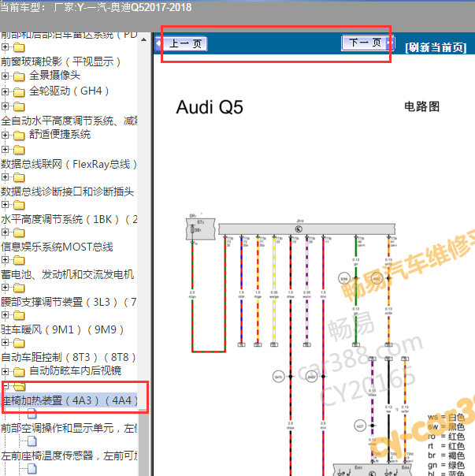Select 信息娱乐系统MOST总线 in the tree
This screenshot has height=476, width=475.
click(57, 247)
